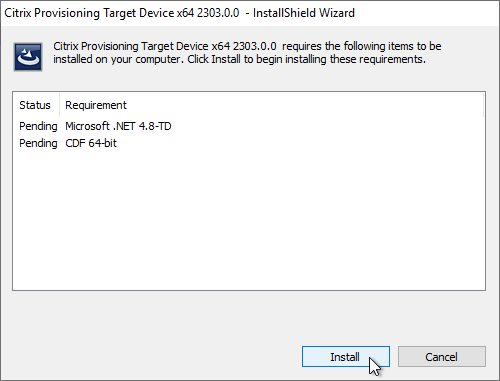The width and height of the screenshot is (500, 381).
Task: Click the blank header space right of Requirement
Action: pyautogui.click(x=305, y=105)
